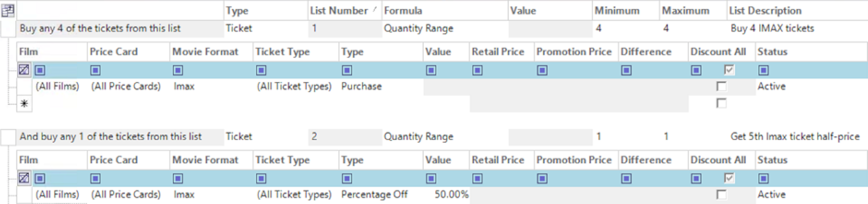
Task: Select 'Buy 4 IMAX tickets' description cell
Action: [x=797, y=28]
